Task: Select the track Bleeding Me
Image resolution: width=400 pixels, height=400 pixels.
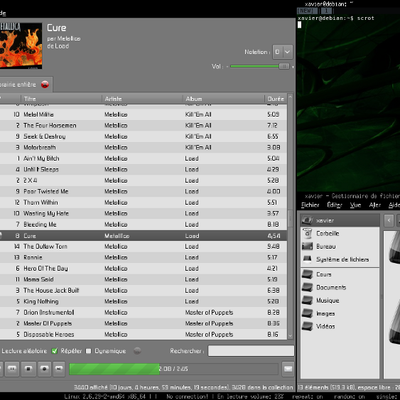Action: (143, 224)
